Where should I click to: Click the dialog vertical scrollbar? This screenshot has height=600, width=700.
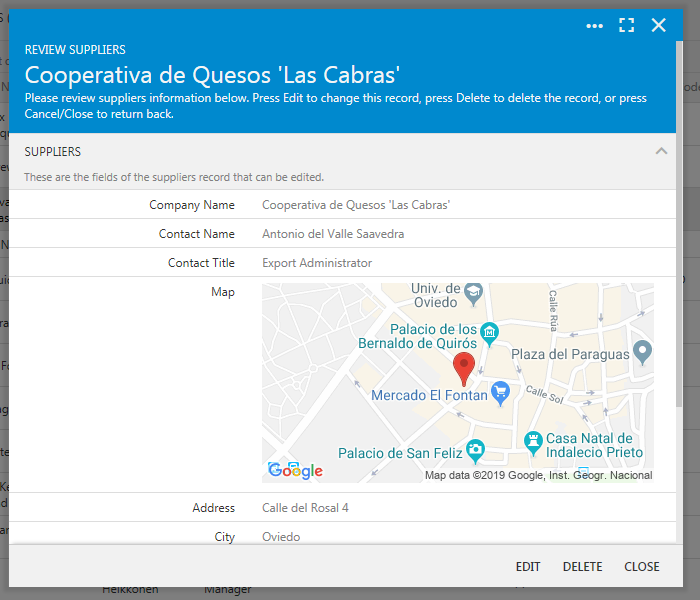point(679,223)
